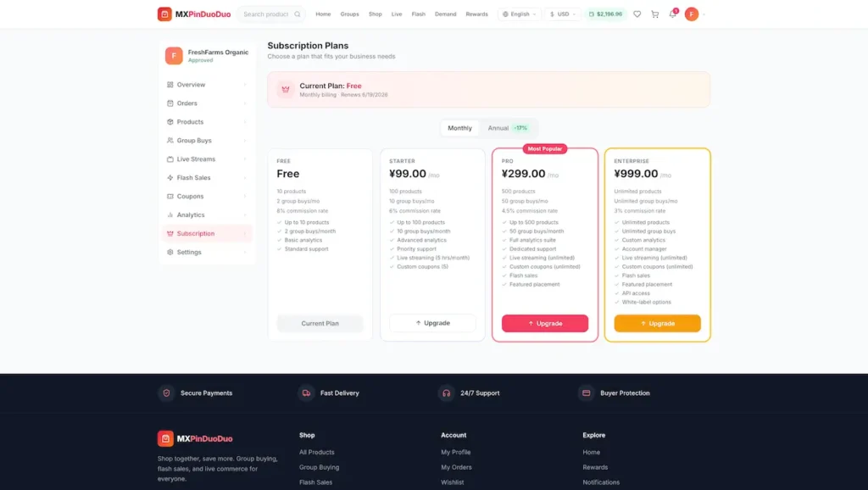
Task: Click the user avatar F icon
Action: (x=692, y=14)
